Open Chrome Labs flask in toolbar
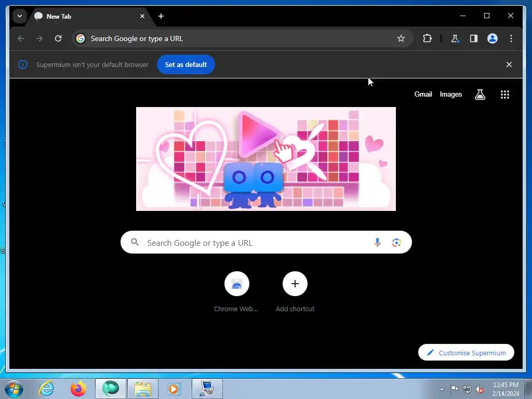532x399 pixels. click(455, 38)
